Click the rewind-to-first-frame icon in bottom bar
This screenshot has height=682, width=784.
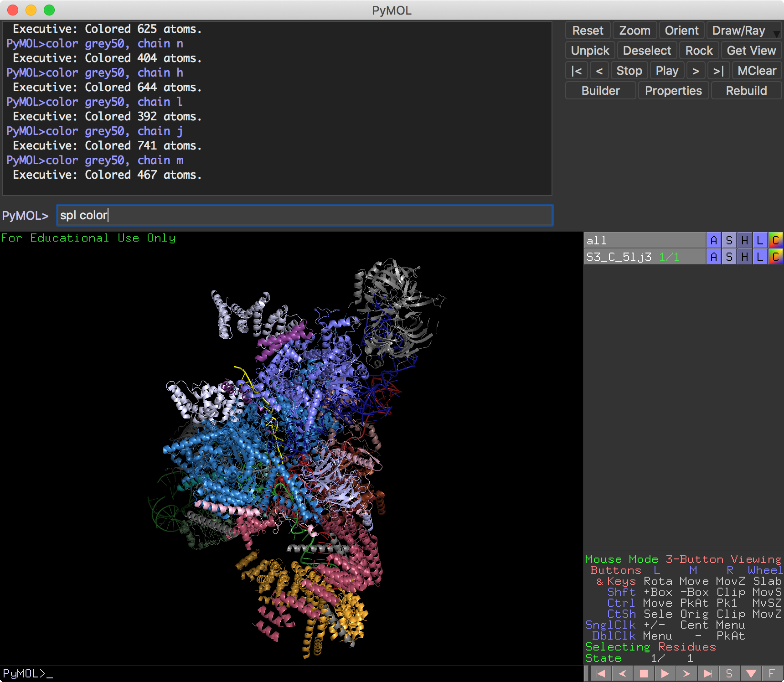coord(601,673)
